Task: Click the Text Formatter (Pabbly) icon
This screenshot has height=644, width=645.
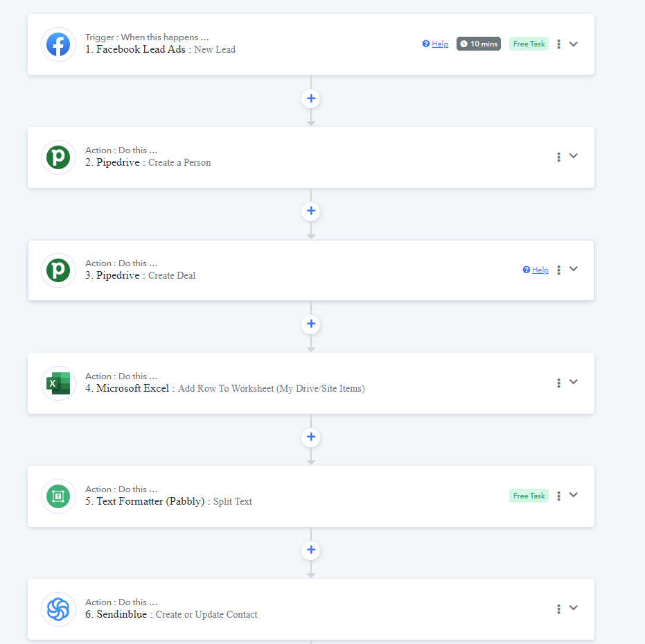Action: coord(58,496)
